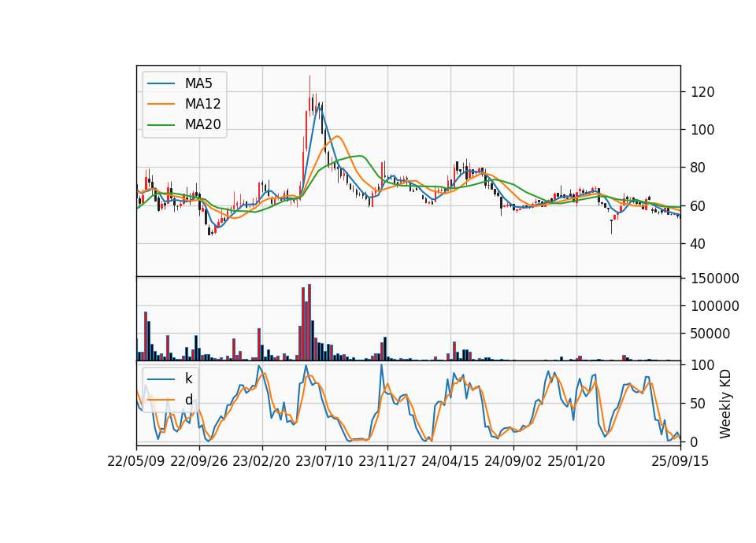The height and width of the screenshot is (543, 756).
Task: Click the date label 25/09/15
Action: [x=680, y=461]
